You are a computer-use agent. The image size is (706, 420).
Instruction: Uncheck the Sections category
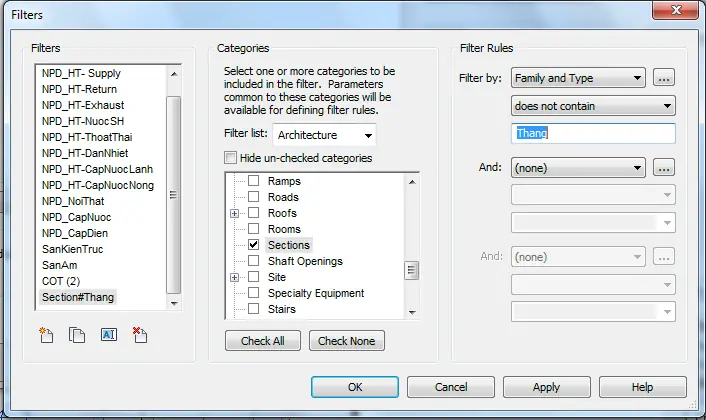(254, 245)
